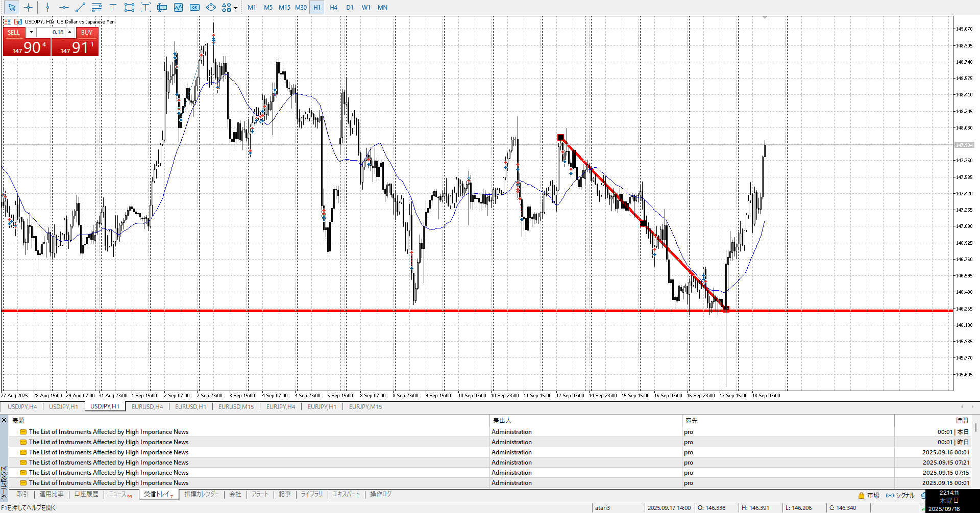This screenshot has height=513, width=980.
Task: Expand the graphical objects dropdown arrow
Action: click(235, 8)
